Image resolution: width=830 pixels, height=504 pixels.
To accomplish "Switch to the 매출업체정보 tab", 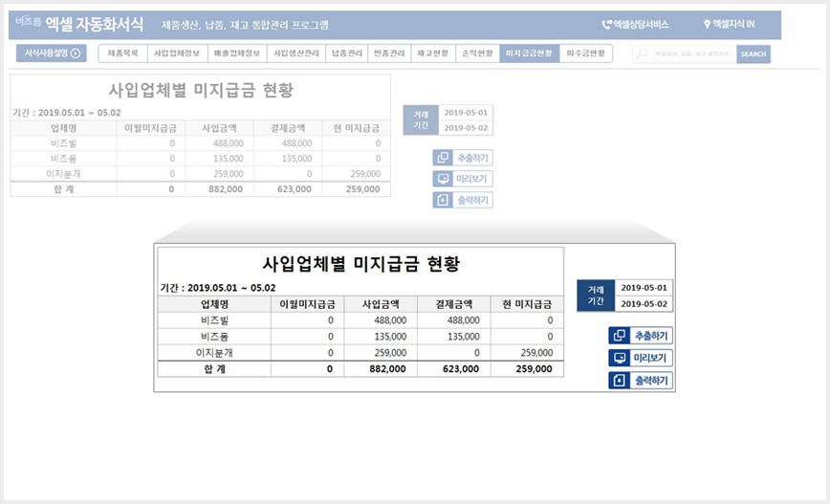I will 237,54.
